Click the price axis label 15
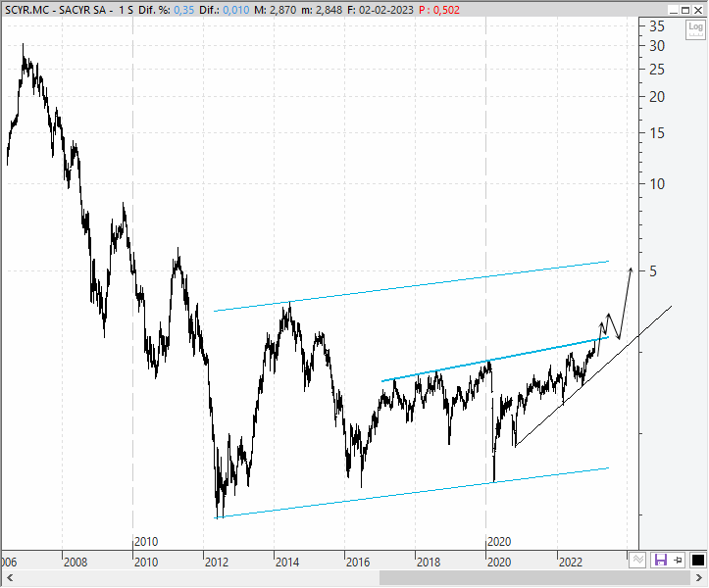Image resolution: width=709 pixels, height=588 pixels. [x=657, y=133]
